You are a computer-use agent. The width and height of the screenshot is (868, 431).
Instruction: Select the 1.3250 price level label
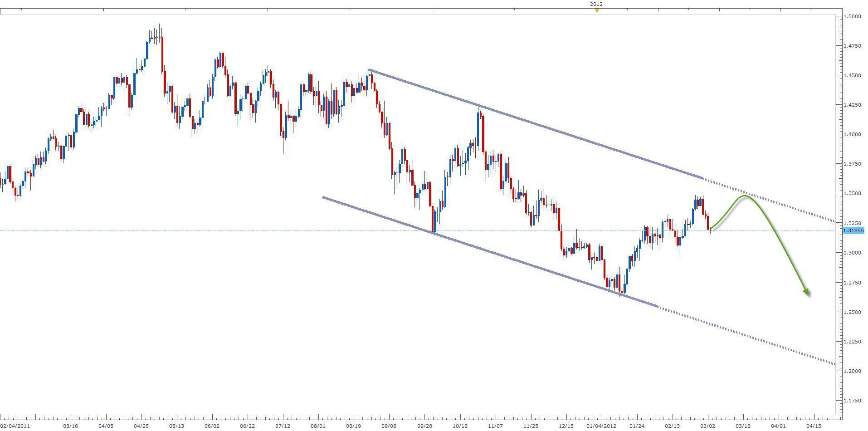click(852, 223)
